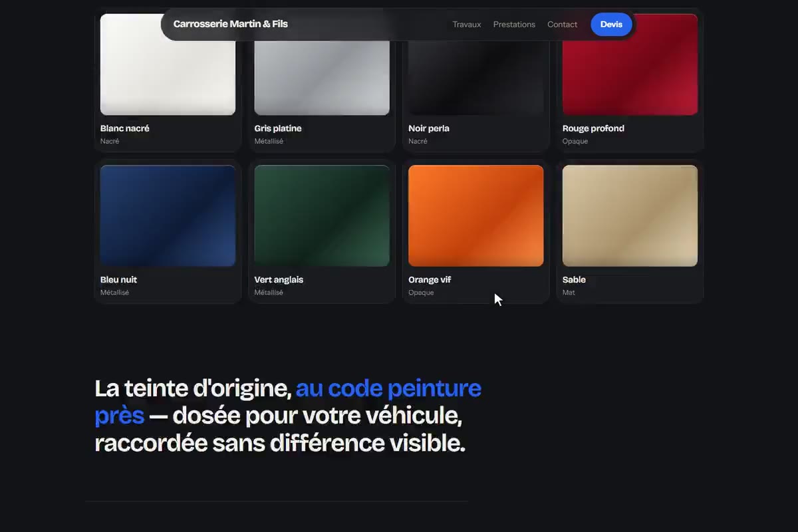Screen dimensions: 798x532
Task: Click the 'Blanc nacré' title text
Action: (x=125, y=128)
